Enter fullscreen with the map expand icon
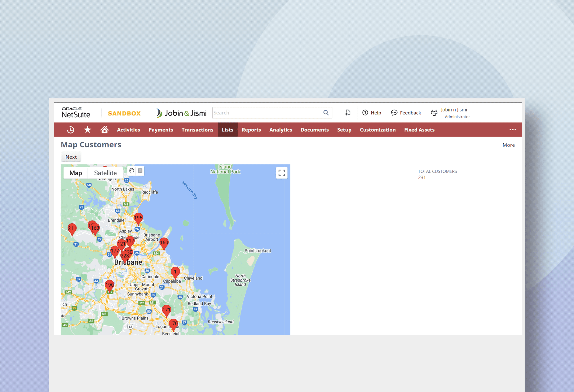The height and width of the screenshot is (392, 574). 282,173
